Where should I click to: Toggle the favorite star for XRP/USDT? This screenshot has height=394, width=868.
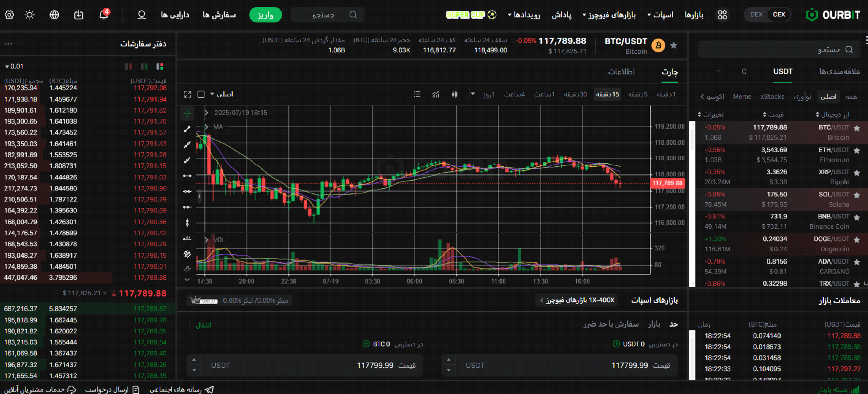pos(857,172)
